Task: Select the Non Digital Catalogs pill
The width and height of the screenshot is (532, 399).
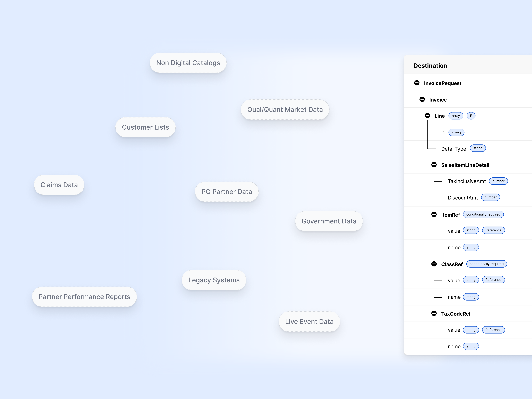Action: point(188,63)
